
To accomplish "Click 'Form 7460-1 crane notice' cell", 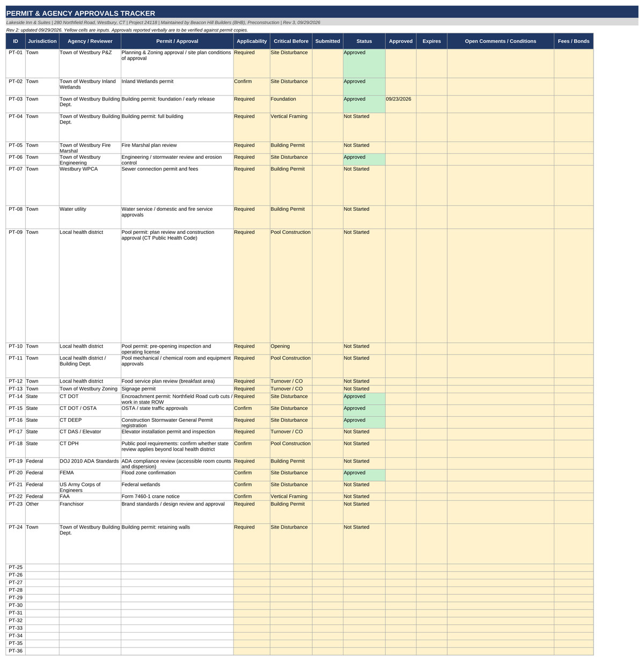I will 177,496.
